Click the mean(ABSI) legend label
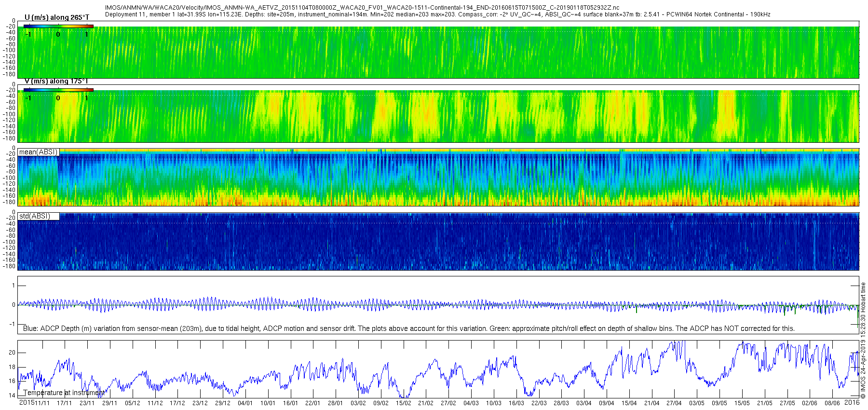 pos(39,152)
